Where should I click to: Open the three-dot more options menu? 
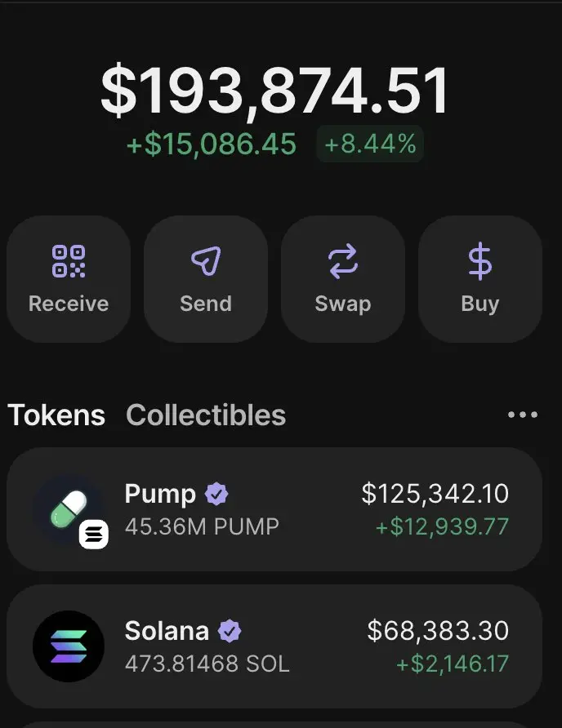[x=523, y=415]
